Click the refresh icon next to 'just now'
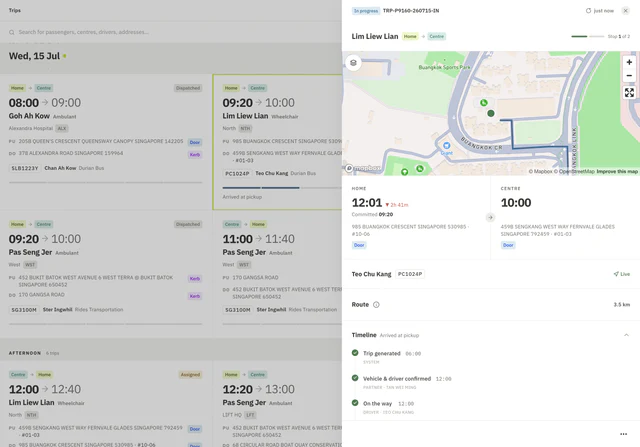 tap(588, 11)
